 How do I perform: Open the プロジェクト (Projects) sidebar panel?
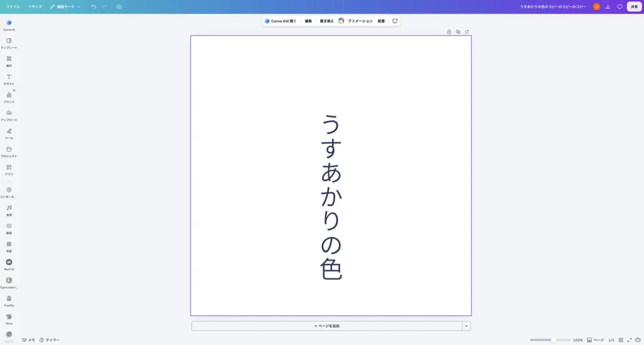pos(9,151)
